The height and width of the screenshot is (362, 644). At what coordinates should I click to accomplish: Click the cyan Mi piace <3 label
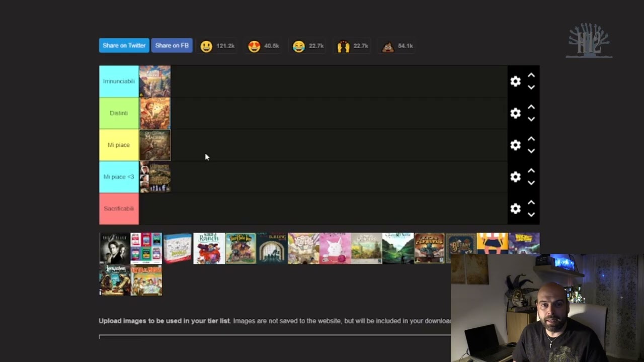[x=119, y=177]
